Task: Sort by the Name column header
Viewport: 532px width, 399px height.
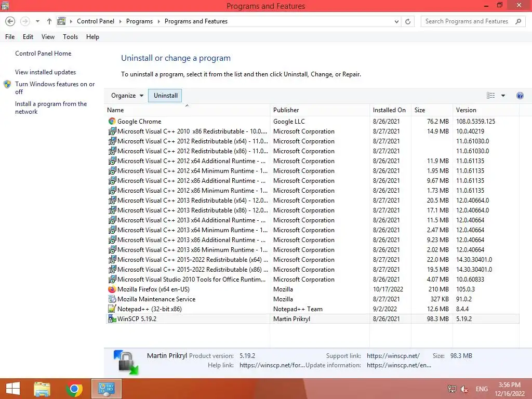Action: (187, 110)
